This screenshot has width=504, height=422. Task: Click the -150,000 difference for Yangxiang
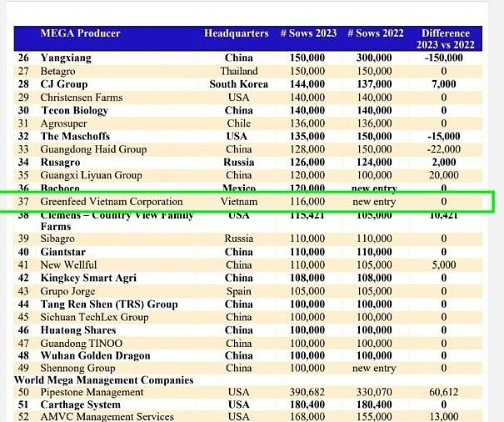(x=444, y=58)
